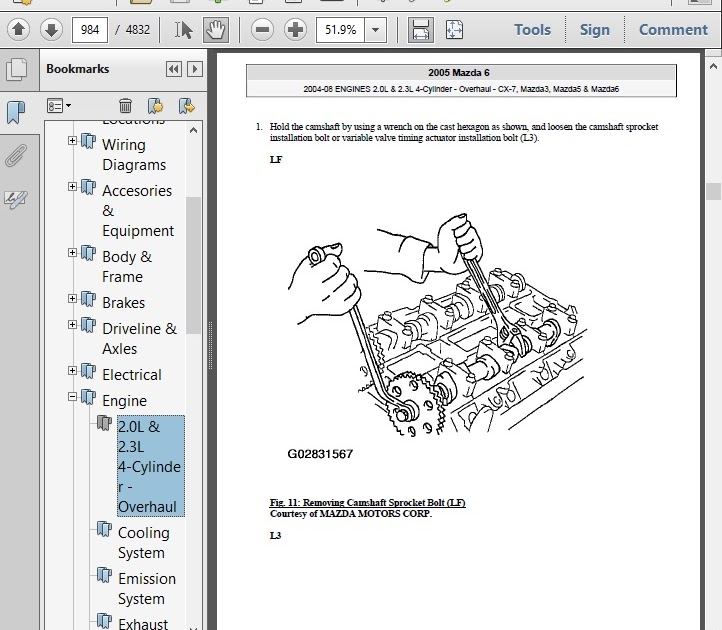The height and width of the screenshot is (630, 722).
Task: Fit one full page to window
Action: pos(454,30)
